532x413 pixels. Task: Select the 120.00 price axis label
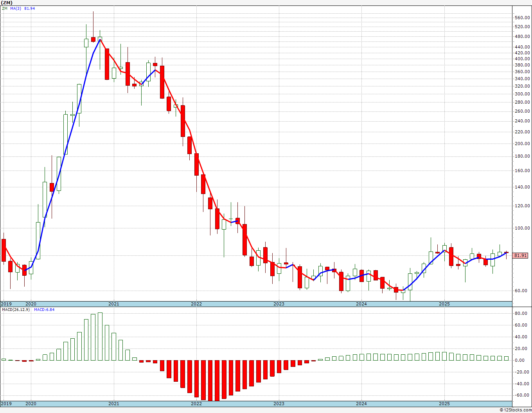point(523,206)
